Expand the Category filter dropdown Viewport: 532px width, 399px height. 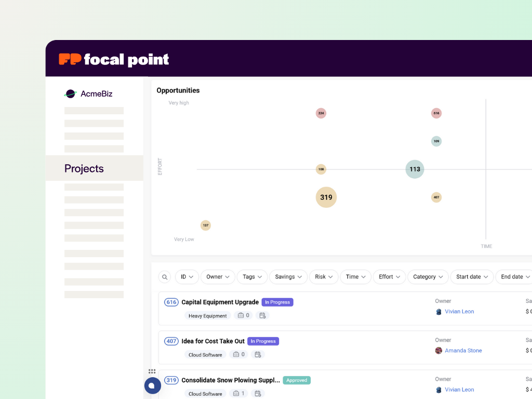[x=428, y=277]
